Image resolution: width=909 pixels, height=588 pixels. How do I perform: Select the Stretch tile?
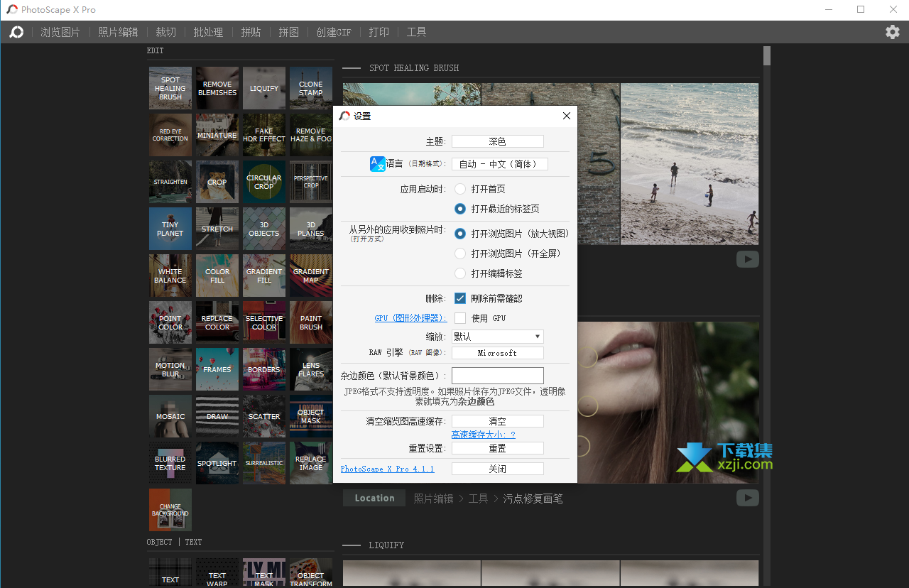(x=217, y=229)
